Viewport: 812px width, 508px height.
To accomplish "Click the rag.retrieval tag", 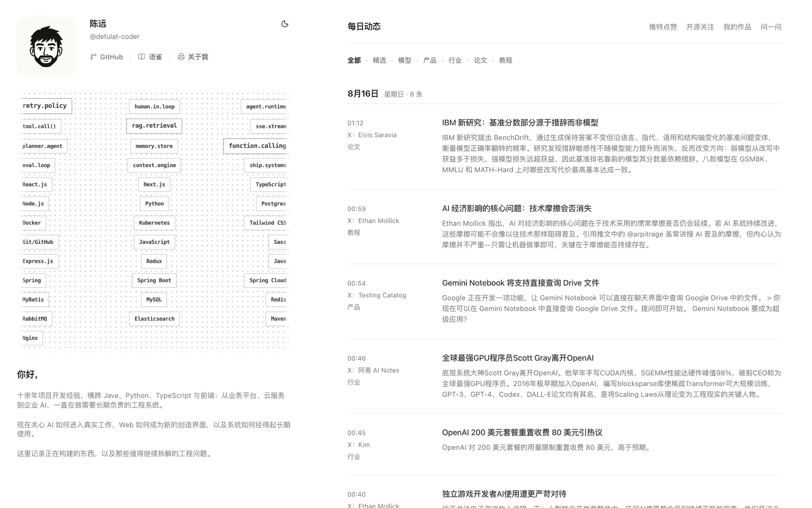I will tap(154, 126).
